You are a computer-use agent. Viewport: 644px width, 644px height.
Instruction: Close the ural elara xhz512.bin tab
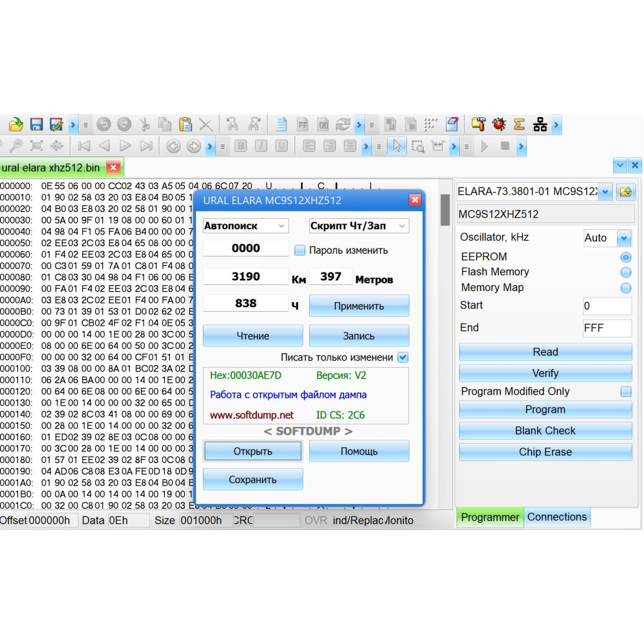(x=113, y=167)
